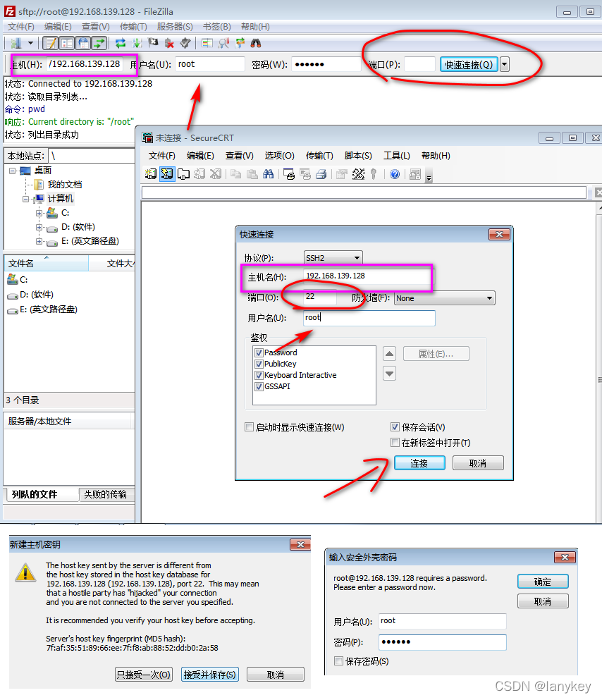The image size is (602, 700).
Task: Open FileZilla Site Manager icon
Action: click(x=16, y=43)
